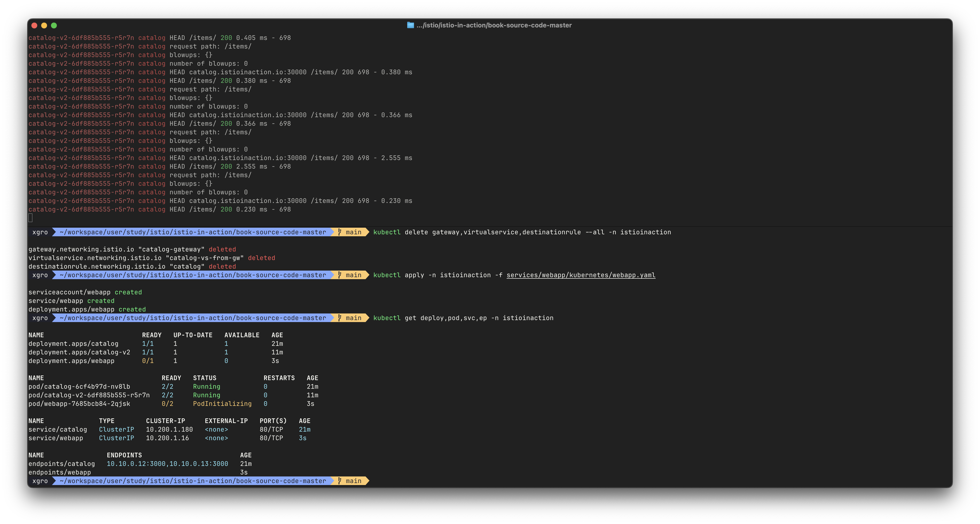Click deployment.apps/catalog-v2 row name
The image size is (980, 524).
click(x=79, y=352)
